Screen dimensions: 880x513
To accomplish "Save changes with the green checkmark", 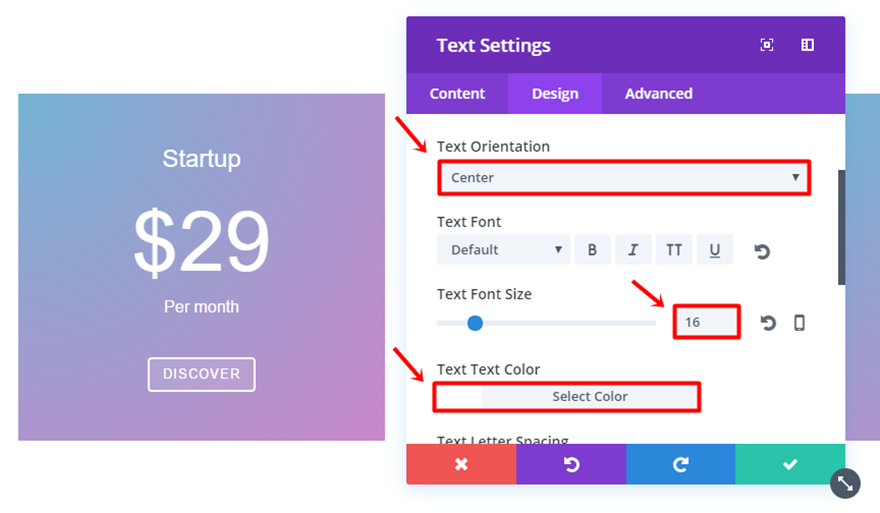I will pos(790,464).
